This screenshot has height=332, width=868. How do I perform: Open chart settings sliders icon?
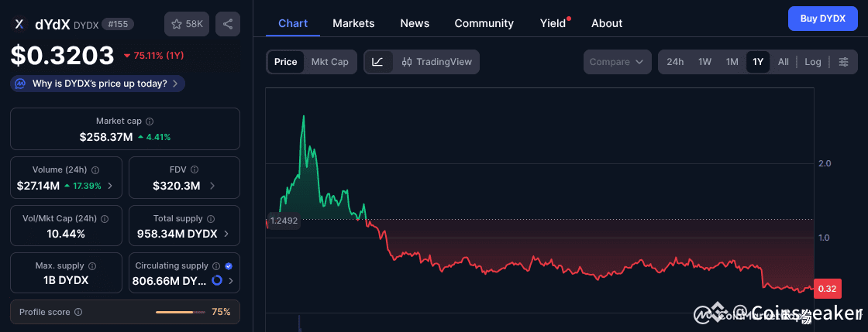point(844,62)
